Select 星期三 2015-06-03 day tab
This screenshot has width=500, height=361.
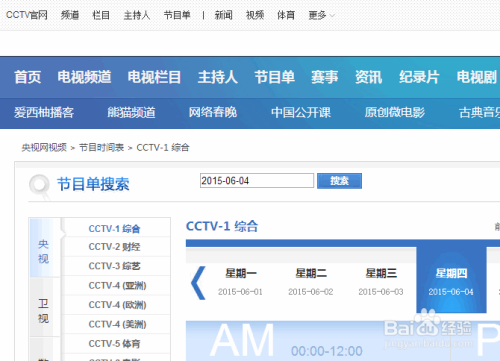(x=381, y=282)
